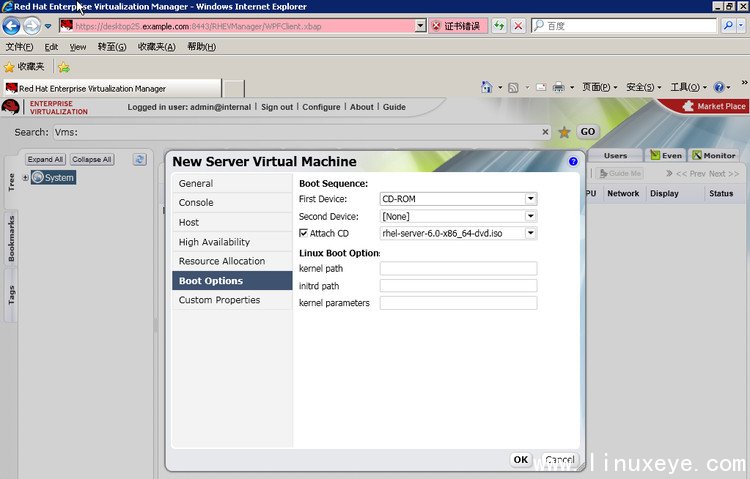750x479 pixels.
Task: Select the Boot Options tab
Action: tap(232, 280)
